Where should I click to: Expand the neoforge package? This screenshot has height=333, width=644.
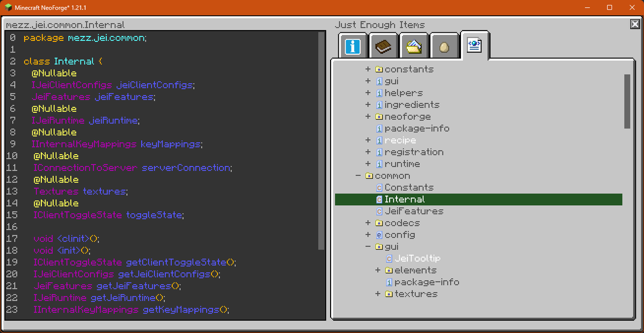368,117
